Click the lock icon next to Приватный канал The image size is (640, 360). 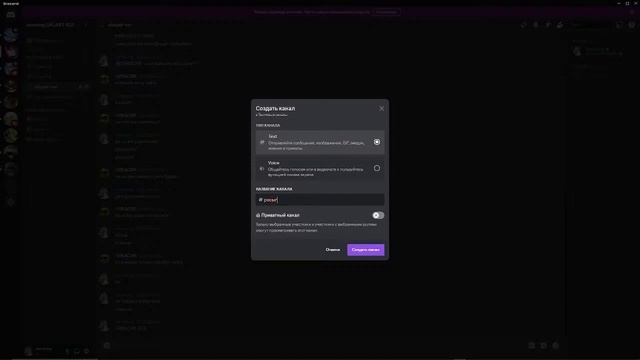click(x=258, y=215)
